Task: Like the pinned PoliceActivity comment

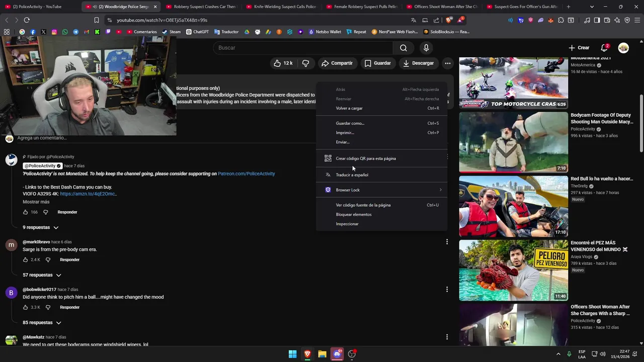Action: coord(26,212)
